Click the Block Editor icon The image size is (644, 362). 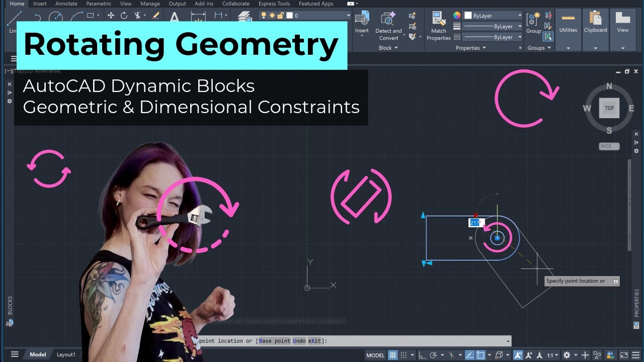(x=413, y=26)
